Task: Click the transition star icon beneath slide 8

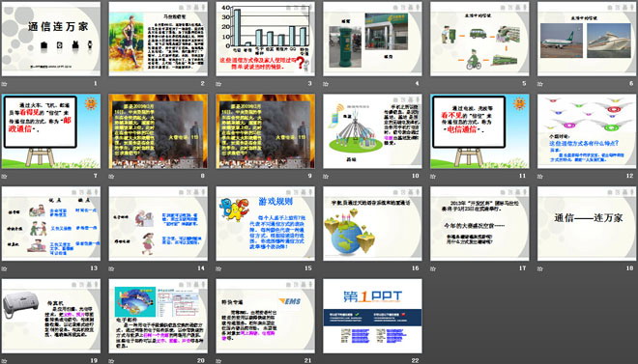Action: [x=111, y=177]
